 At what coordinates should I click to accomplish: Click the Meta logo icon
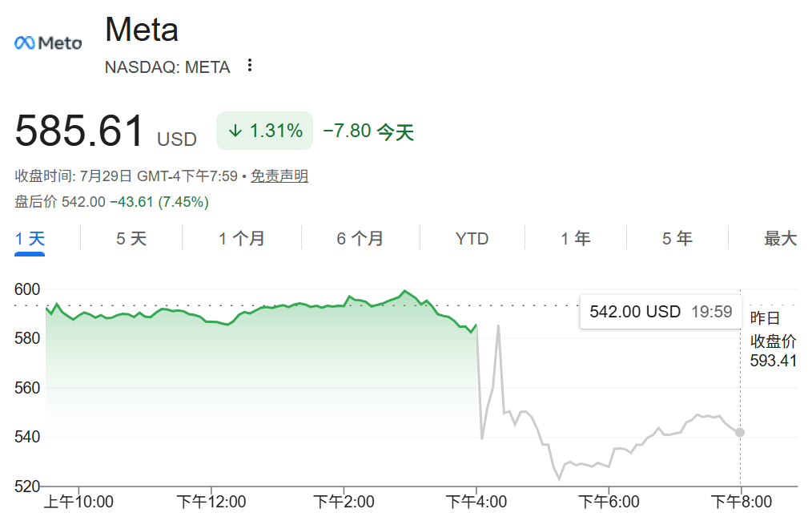[x=48, y=43]
